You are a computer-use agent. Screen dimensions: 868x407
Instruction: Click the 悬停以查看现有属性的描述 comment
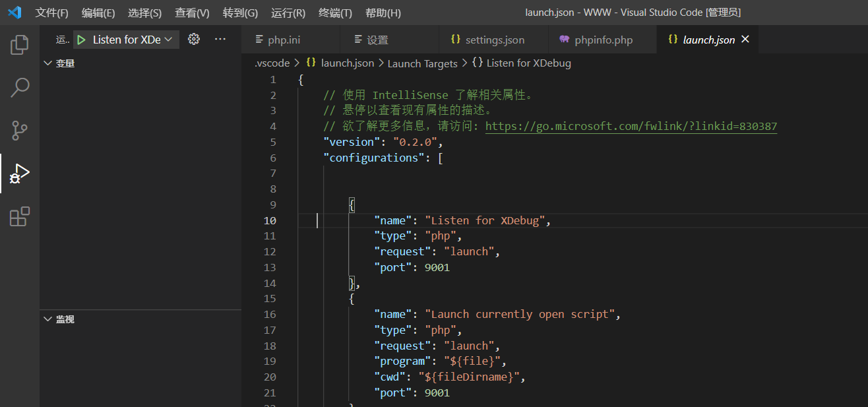click(x=408, y=110)
